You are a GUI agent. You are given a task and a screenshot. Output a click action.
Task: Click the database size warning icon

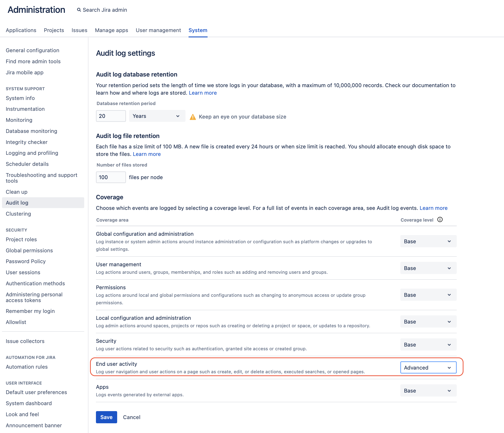point(193,117)
